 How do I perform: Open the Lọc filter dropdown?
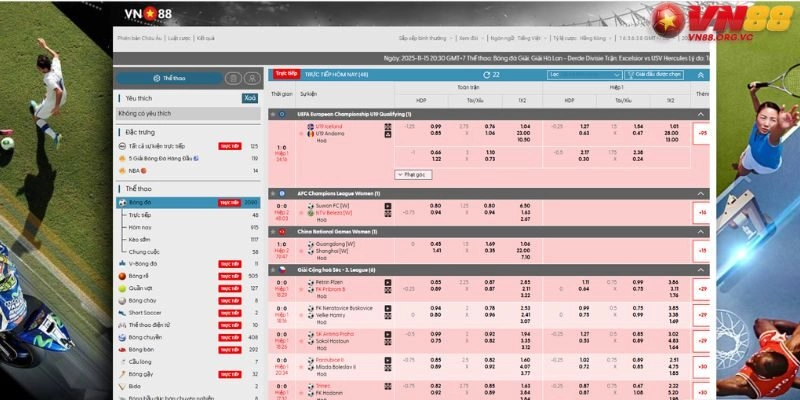(584, 74)
